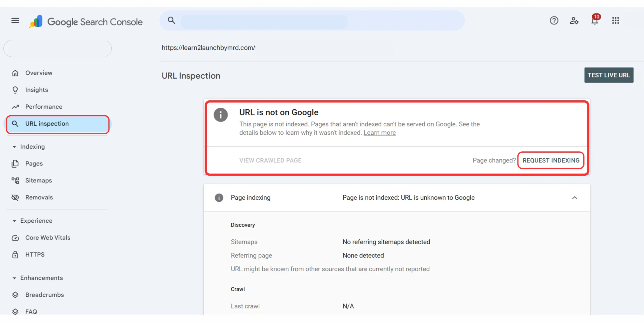Click the Core Web Vitals gauge icon
Image resolution: width=644 pixels, height=322 pixels.
(15, 238)
